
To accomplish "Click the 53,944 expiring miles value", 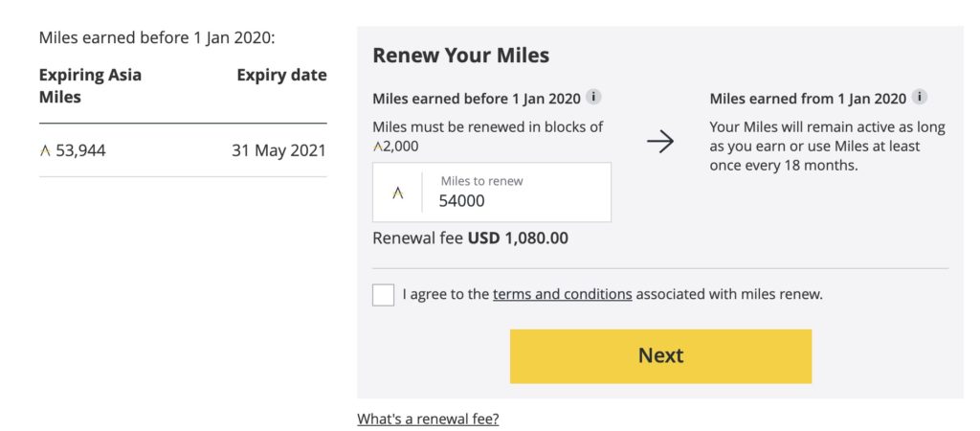I will click(80, 150).
